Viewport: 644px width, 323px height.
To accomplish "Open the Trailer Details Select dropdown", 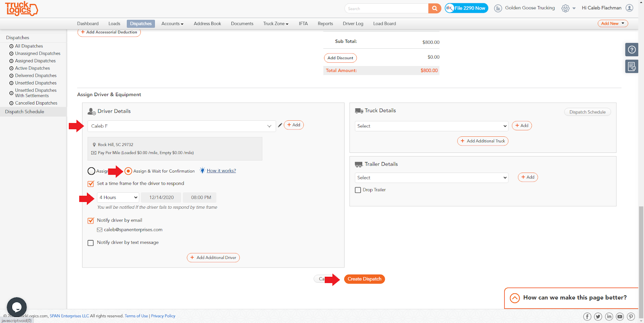I will tap(431, 177).
